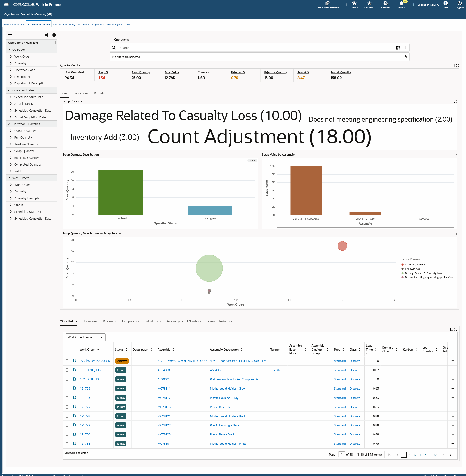Go to the Home icon
Image resolution: width=466 pixels, height=476 pixels.
pos(354,3)
